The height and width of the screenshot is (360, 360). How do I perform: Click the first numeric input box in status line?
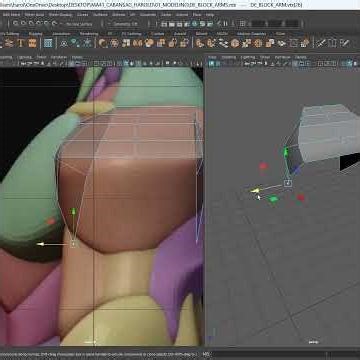258,24
